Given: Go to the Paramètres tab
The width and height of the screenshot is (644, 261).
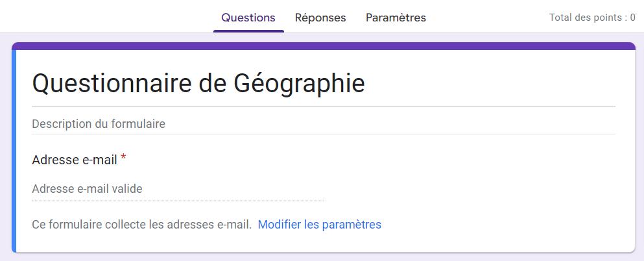Looking at the screenshot, I should click(396, 18).
